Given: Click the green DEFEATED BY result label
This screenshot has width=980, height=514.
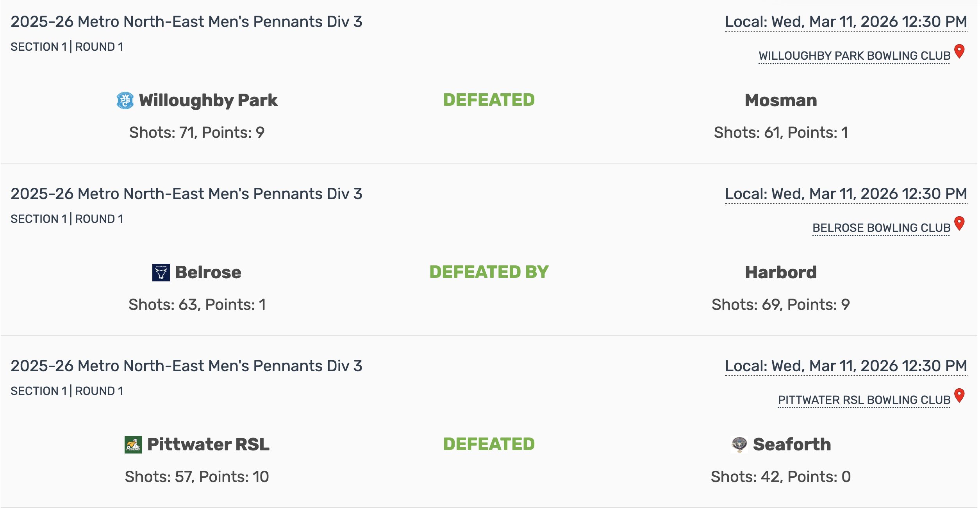Looking at the screenshot, I should [x=489, y=272].
